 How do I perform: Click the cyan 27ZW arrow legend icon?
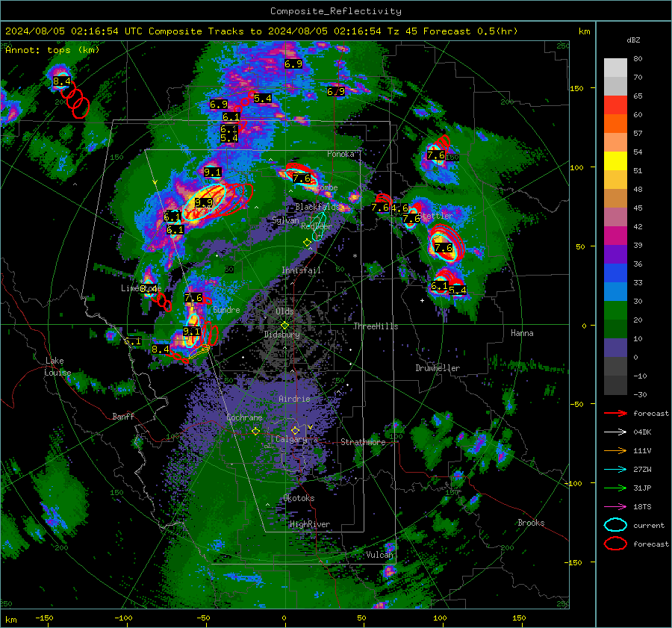[x=615, y=470]
